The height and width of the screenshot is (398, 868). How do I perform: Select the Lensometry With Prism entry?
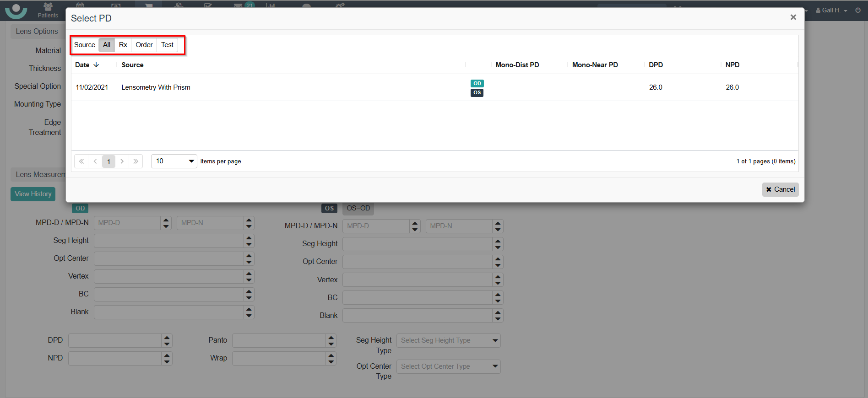point(156,87)
